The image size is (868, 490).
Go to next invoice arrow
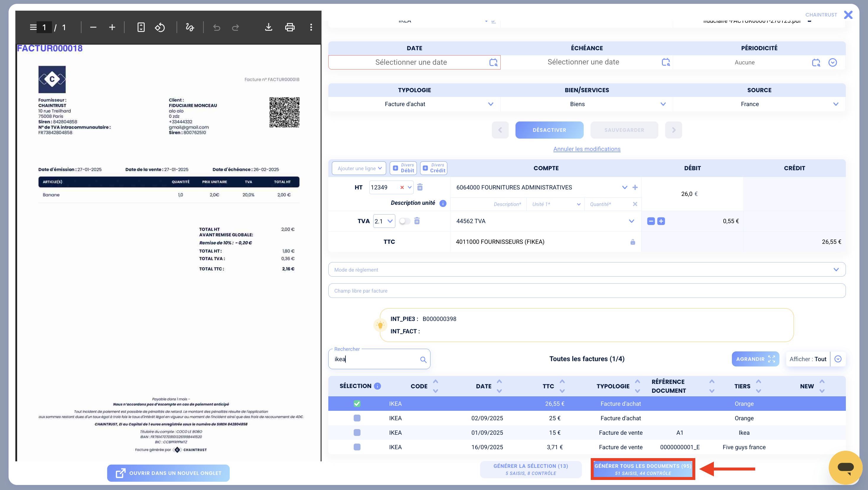(673, 130)
